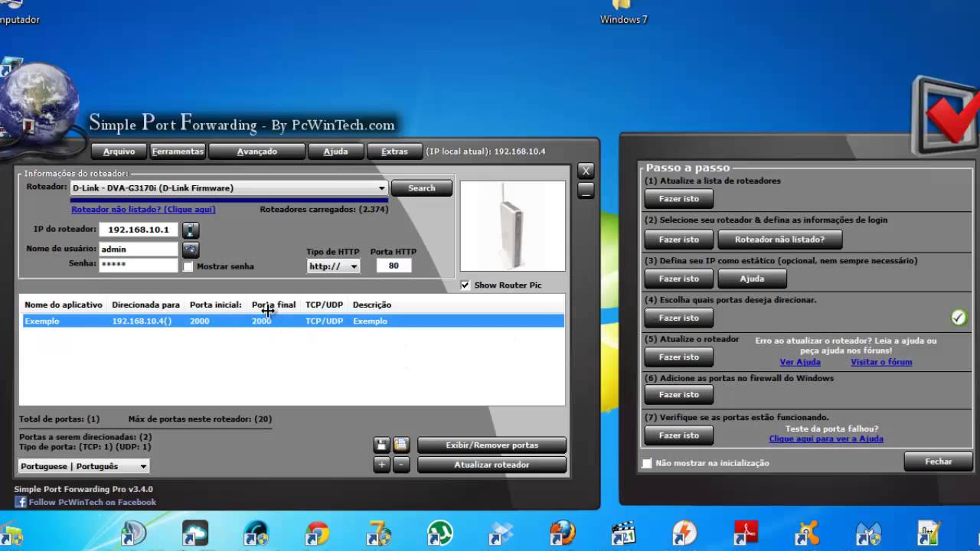
Task: Open the Ajuda menu
Action: [x=335, y=152]
